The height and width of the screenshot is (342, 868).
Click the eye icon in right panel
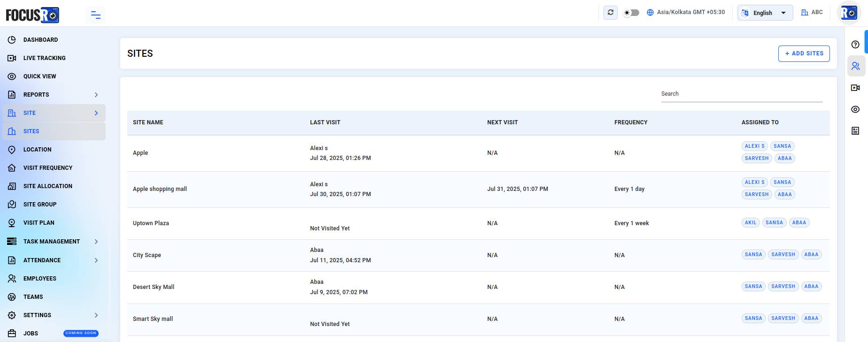tap(855, 109)
